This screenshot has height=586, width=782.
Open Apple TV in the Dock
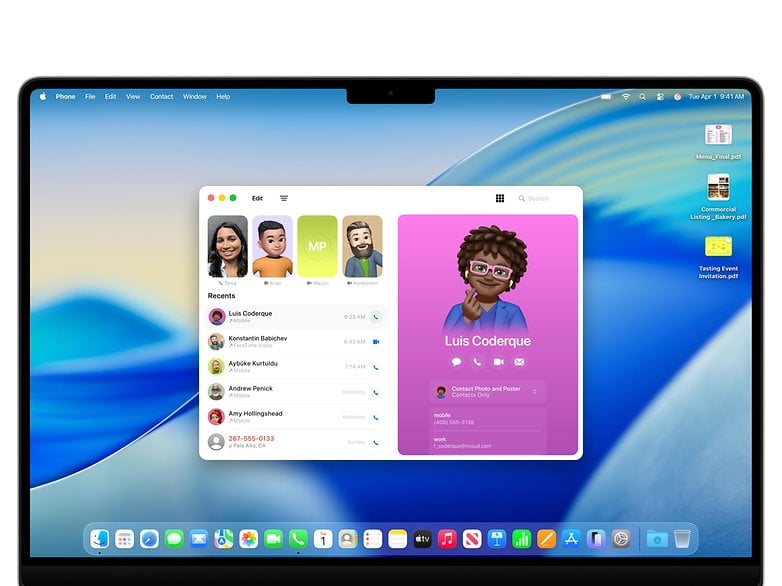422,539
